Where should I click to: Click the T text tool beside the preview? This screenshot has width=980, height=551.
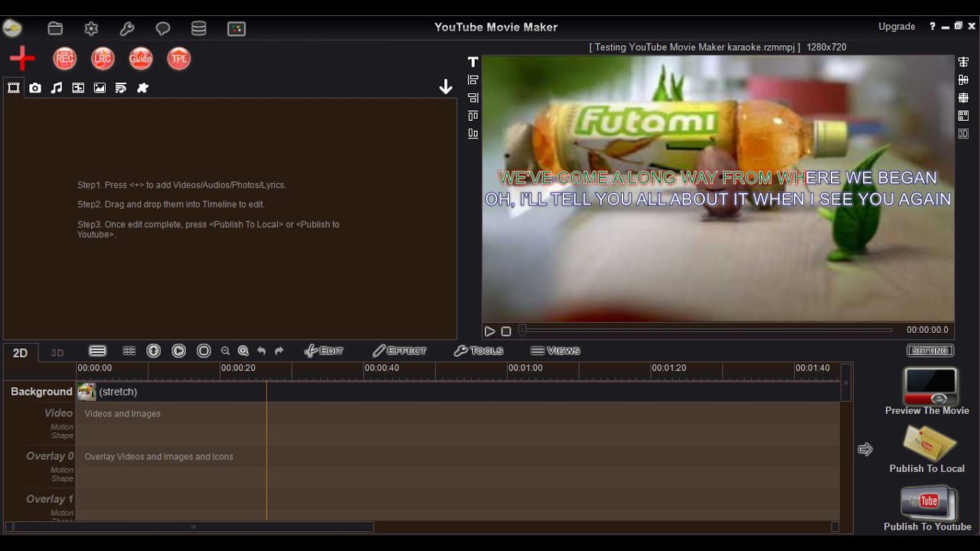472,62
